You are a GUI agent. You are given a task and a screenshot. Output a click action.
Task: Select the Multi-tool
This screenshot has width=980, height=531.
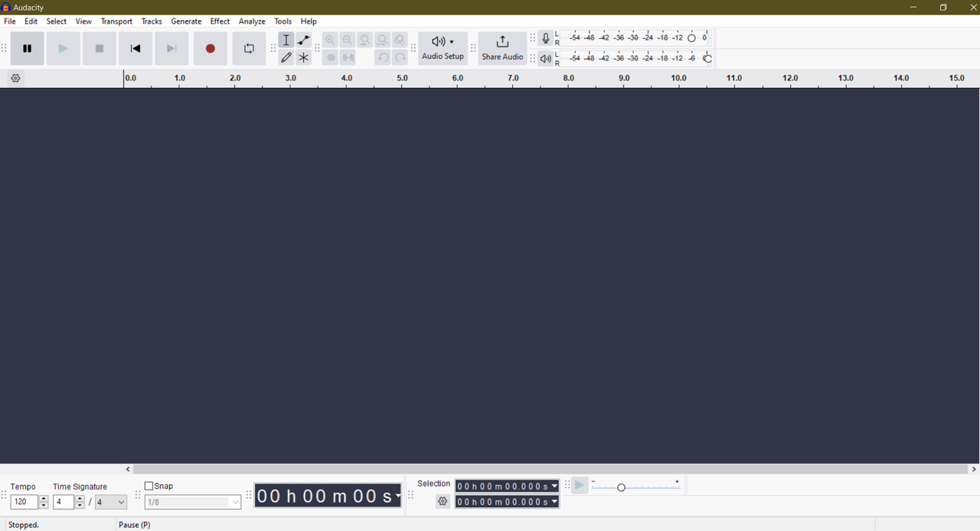click(x=303, y=57)
